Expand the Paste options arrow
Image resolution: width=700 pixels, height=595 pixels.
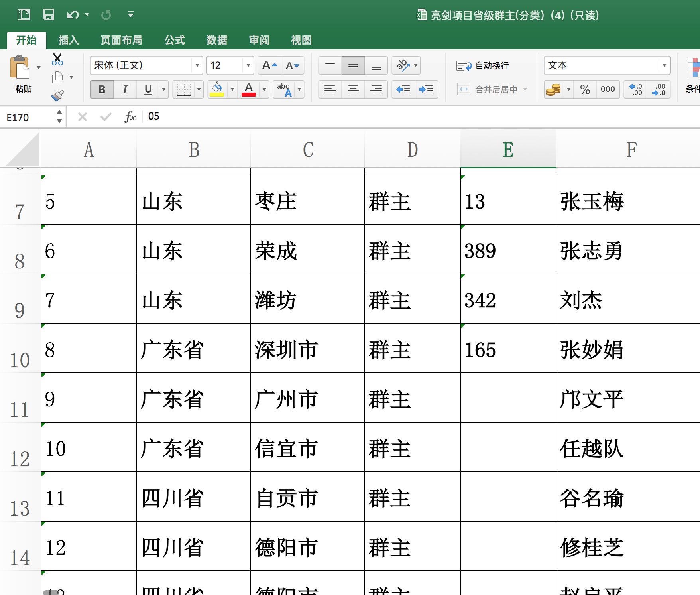coord(39,67)
